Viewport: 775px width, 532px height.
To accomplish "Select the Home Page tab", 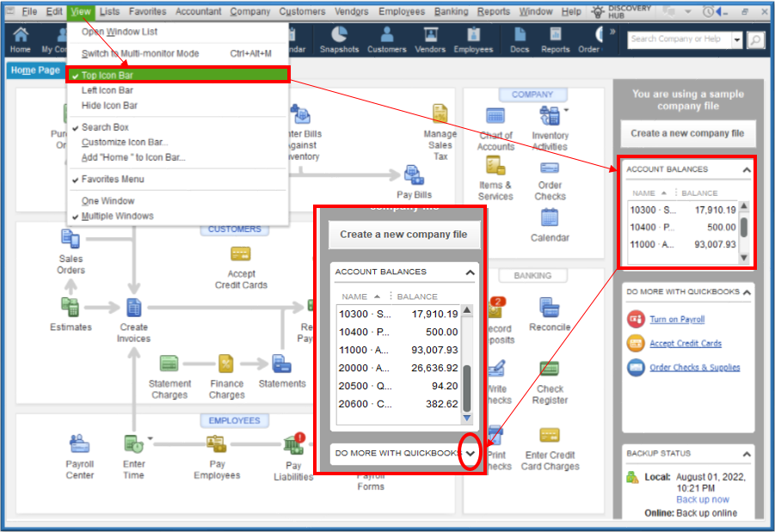I will pos(35,70).
